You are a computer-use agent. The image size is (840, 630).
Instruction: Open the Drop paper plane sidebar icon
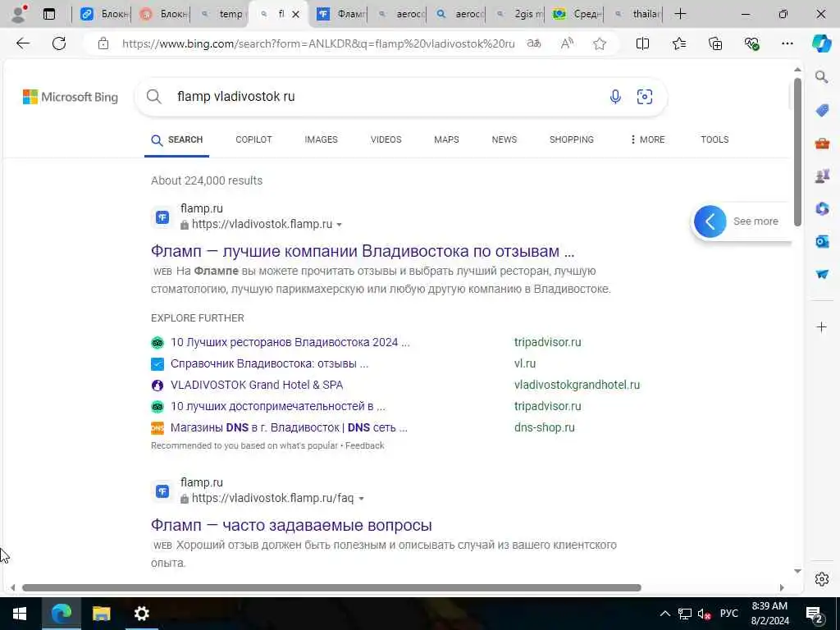(822, 274)
